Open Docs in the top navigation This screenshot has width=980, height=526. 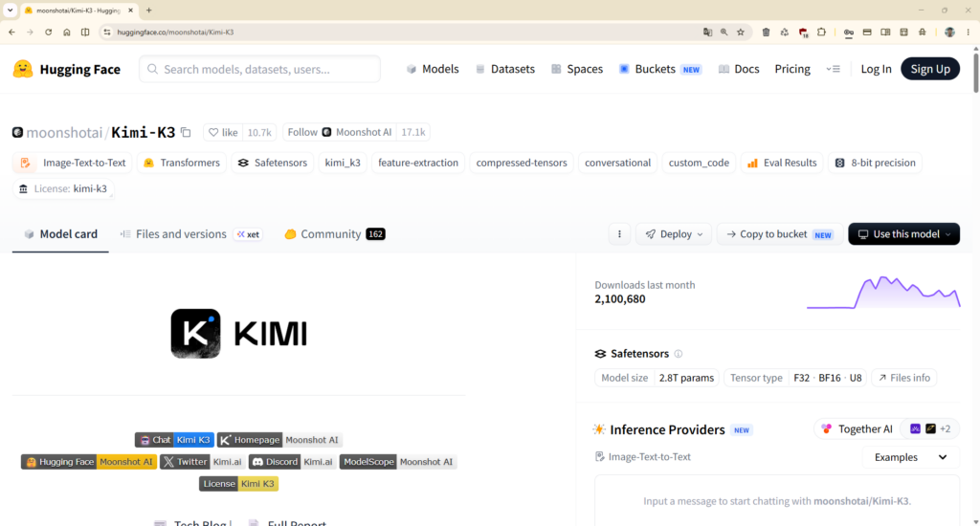(739, 69)
